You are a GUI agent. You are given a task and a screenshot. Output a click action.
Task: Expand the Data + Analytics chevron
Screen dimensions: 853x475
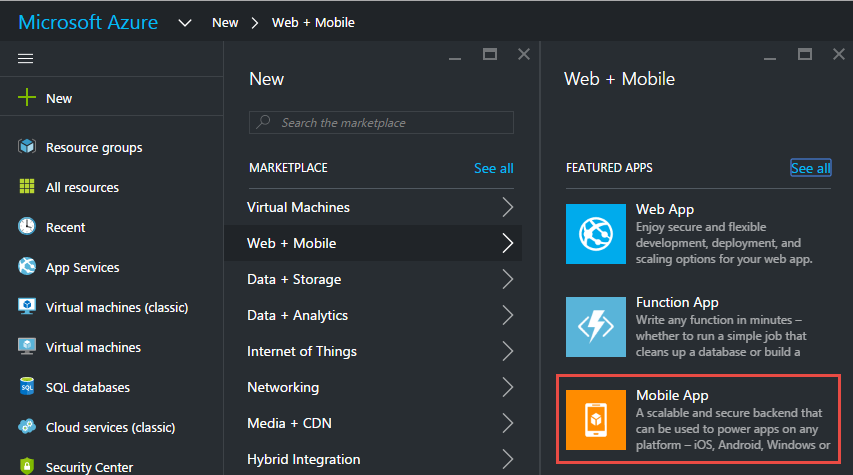[x=507, y=315]
